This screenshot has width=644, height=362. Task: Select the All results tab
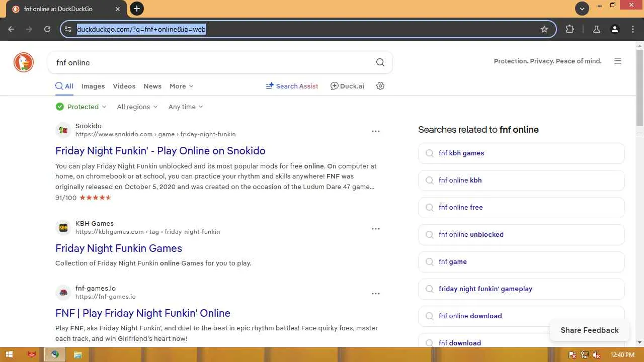click(x=64, y=86)
